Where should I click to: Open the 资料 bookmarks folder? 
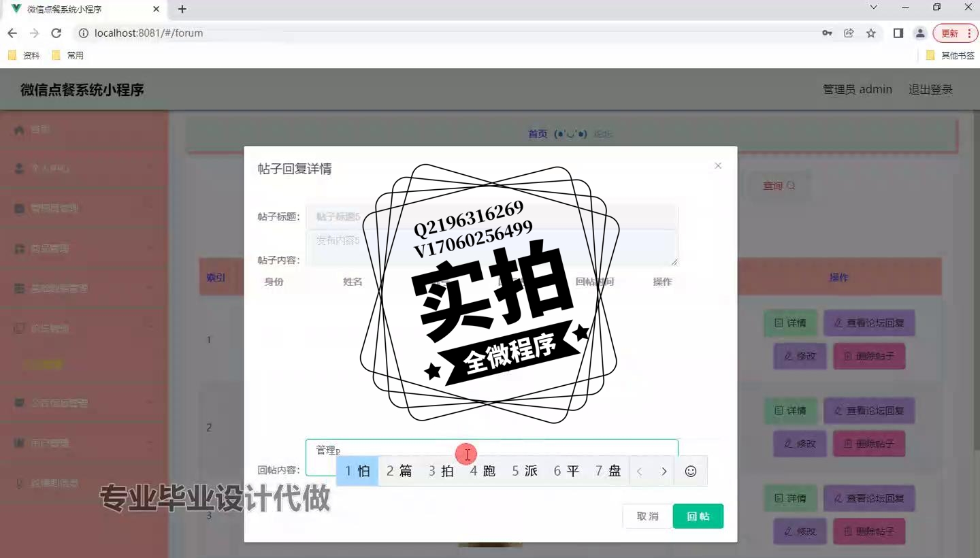[x=24, y=55]
